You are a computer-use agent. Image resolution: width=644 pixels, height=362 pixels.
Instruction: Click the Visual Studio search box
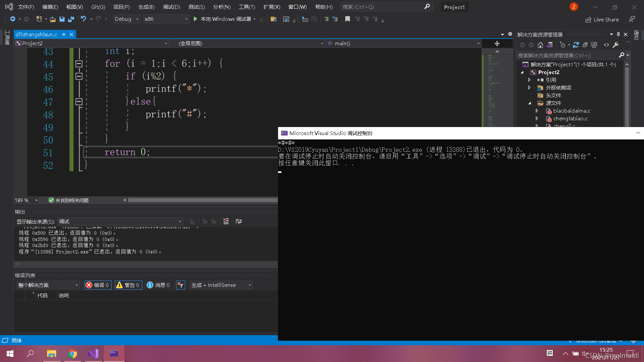point(387,7)
